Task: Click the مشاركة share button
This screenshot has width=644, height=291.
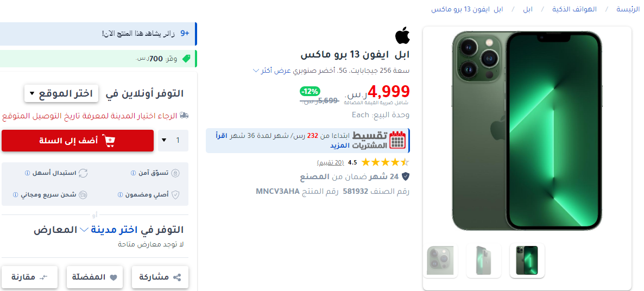Action: click(160, 277)
